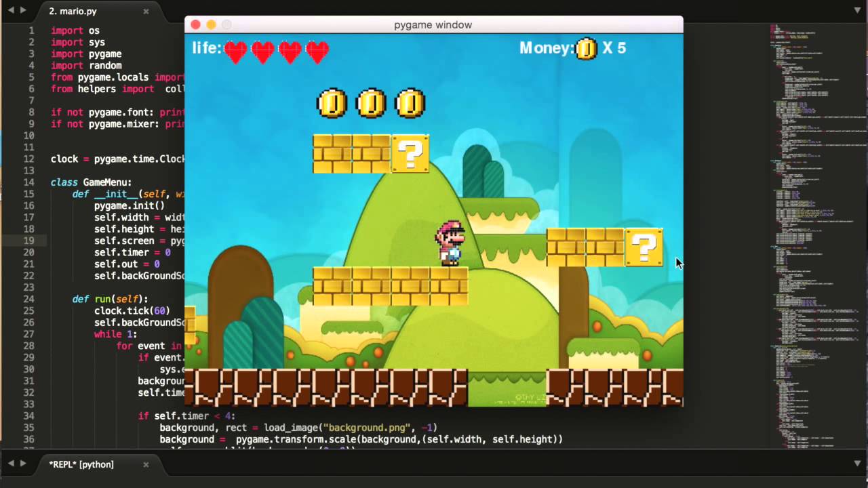Click 'if self.timer < 4:' line
This screenshot has height=488, width=868.
click(186, 415)
